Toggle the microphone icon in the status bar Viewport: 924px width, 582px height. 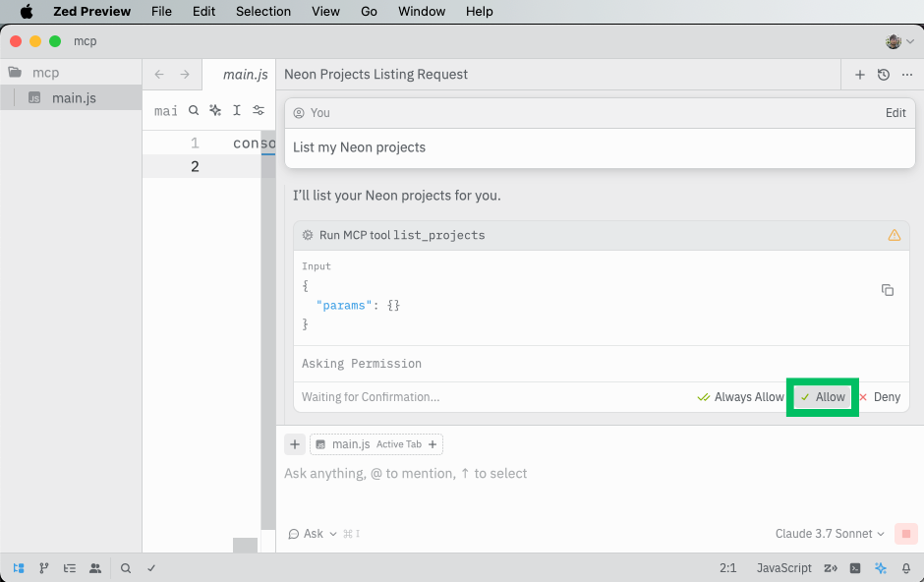click(x=906, y=568)
